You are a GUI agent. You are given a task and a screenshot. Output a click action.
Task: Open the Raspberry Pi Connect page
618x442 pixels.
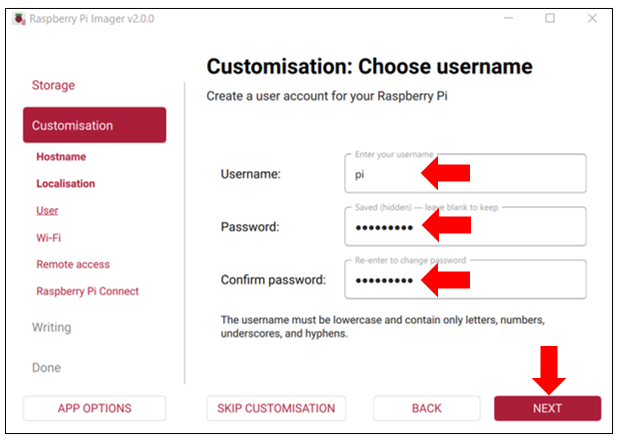point(87,291)
